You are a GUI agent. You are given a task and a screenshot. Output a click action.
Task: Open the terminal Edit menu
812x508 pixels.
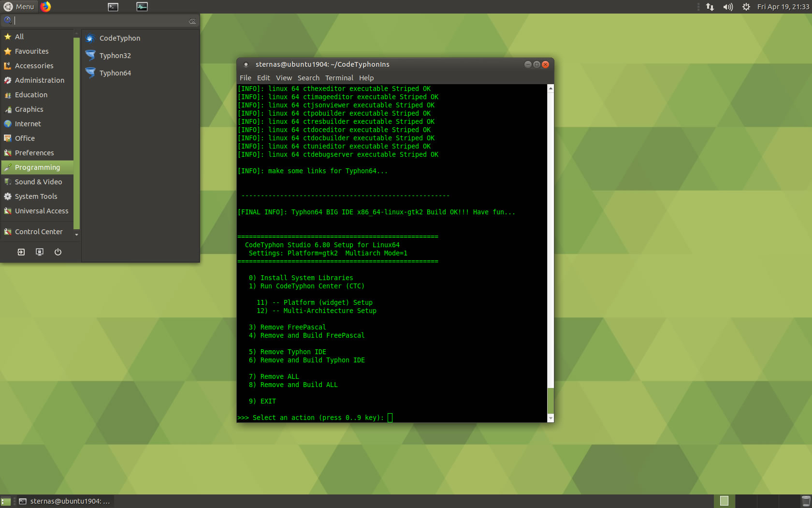click(x=263, y=78)
